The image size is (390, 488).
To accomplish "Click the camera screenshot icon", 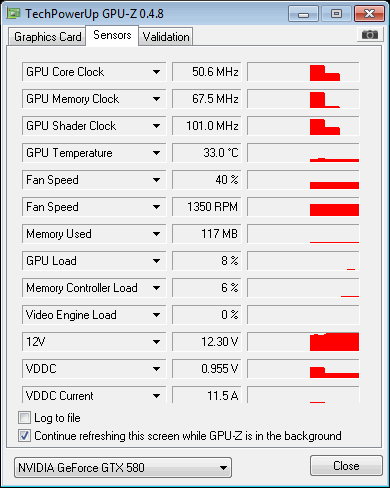I will click(x=370, y=34).
